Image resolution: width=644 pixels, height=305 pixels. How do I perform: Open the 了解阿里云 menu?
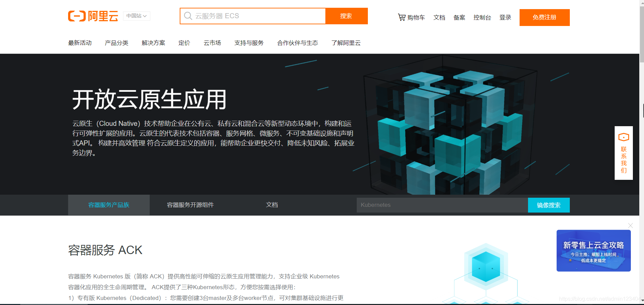pos(346,43)
